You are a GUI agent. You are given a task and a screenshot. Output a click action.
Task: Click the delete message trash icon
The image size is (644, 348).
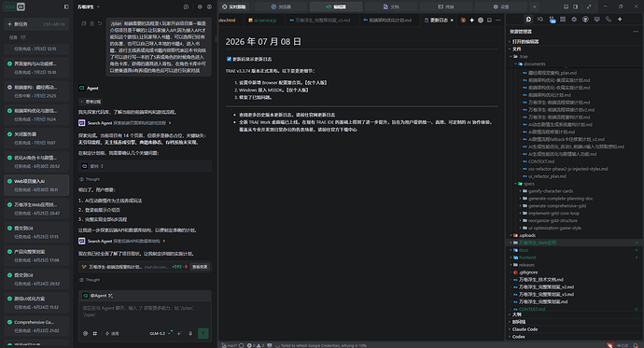click(91, 24)
